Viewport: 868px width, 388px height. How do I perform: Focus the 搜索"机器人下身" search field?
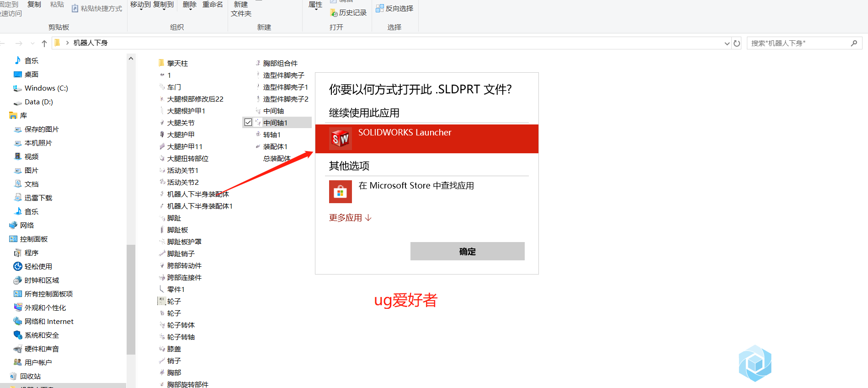click(799, 43)
